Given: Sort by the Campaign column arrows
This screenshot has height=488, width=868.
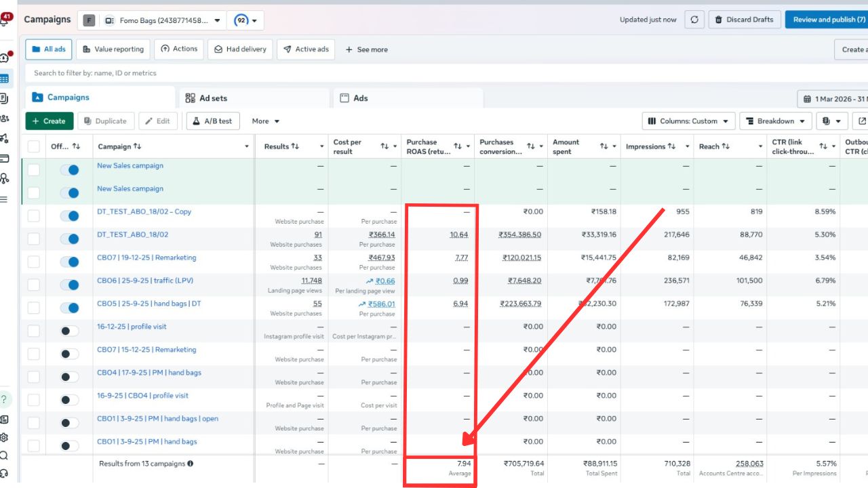Looking at the screenshot, I should tap(138, 146).
